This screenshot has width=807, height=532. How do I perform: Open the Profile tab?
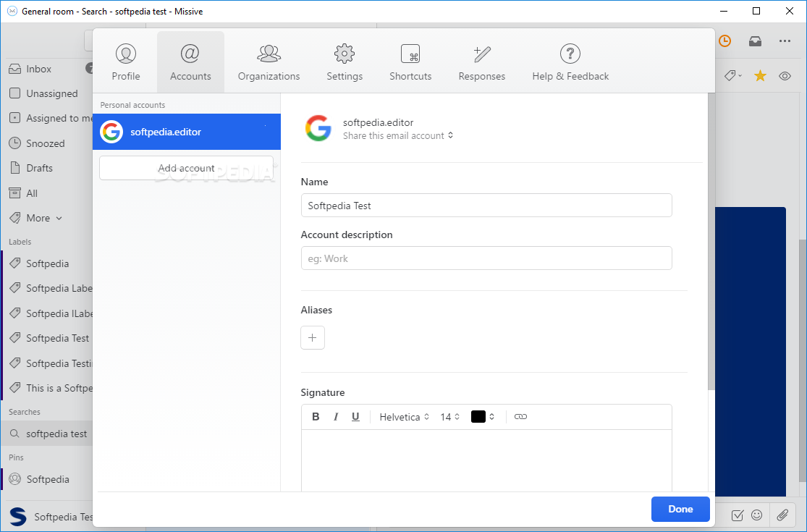126,62
